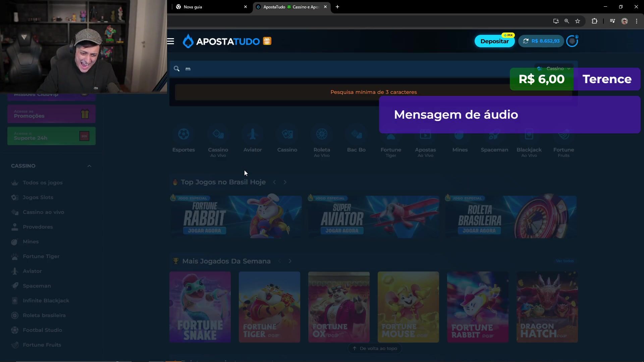The height and width of the screenshot is (362, 644).
Task: Open Fortune Tiger from the sidebar list
Action: pyautogui.click(x=41, y=256)
